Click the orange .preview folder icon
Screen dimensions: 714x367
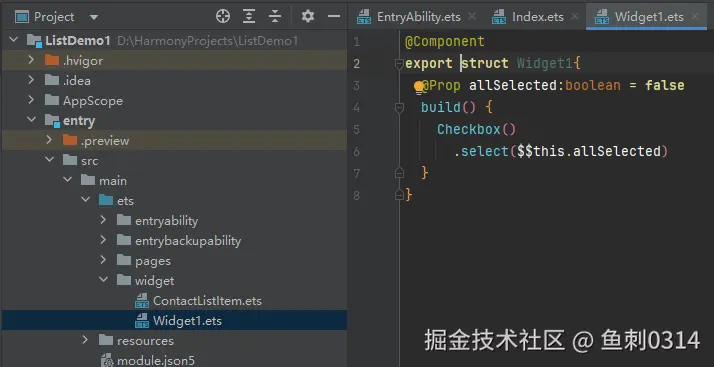70,140
